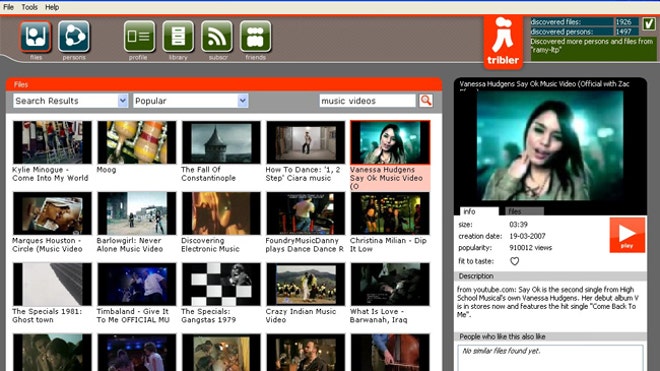Select The Specials Gangstas 1979 thumbnail
This screenshot has height=371, width=660.
point(221,284)
